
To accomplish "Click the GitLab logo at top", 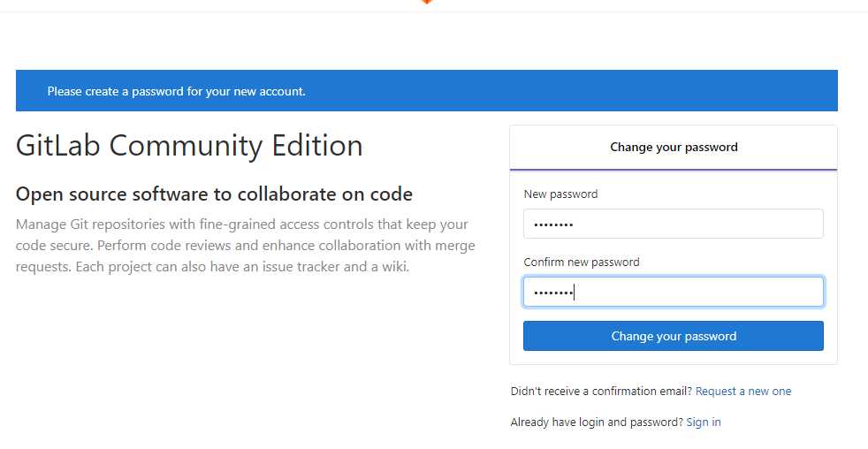I will click(x=426, y=2).
